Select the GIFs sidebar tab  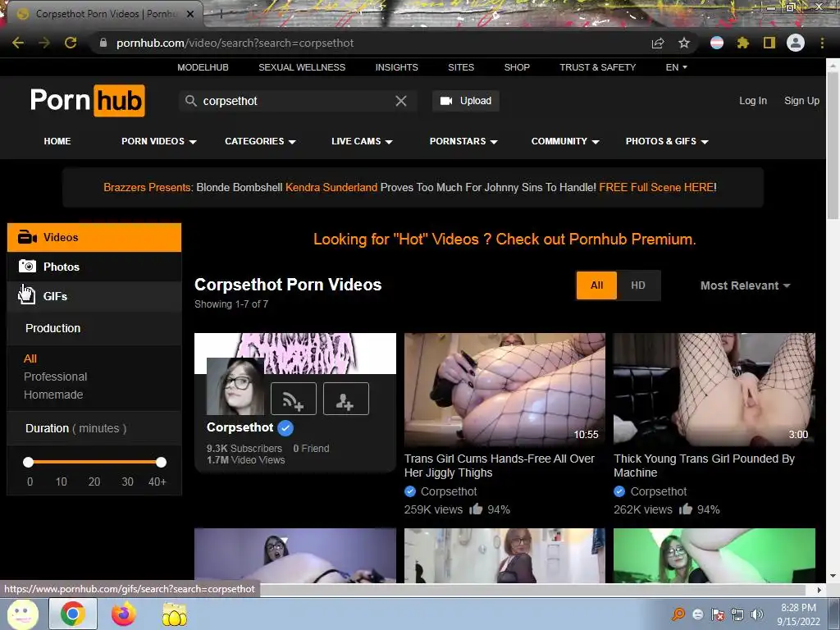point(94,296)
